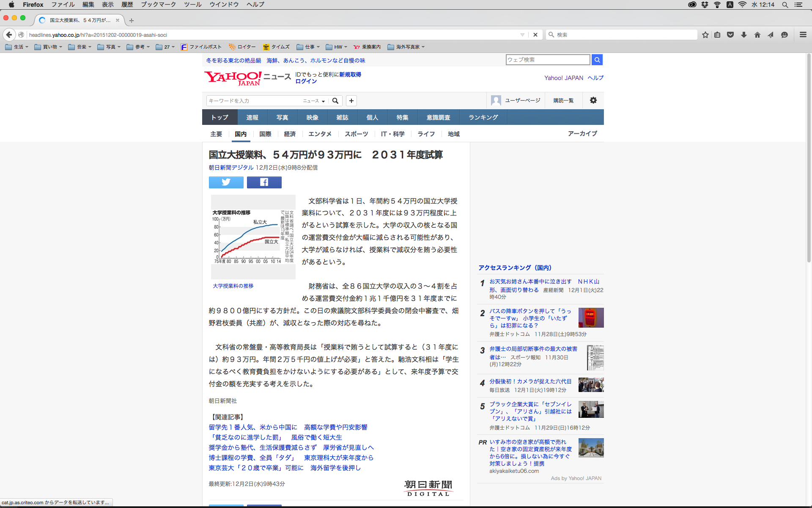Switch to the ランキング tab
Viewport: 812px width, 508px height.
[483, 117]
